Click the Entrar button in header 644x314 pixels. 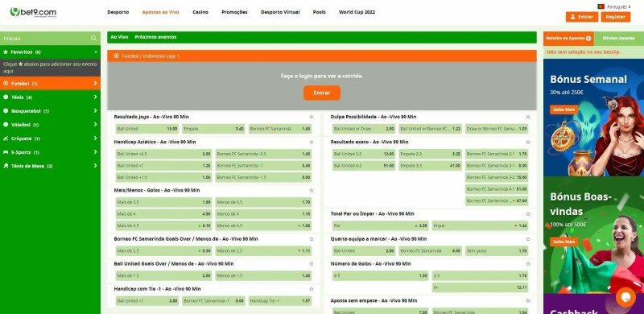click(582, 17)
